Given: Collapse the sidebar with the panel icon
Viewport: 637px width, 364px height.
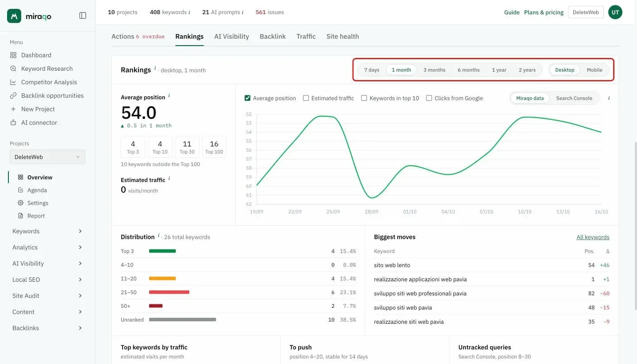Looking at the screenshot, I should coord(83,15).
